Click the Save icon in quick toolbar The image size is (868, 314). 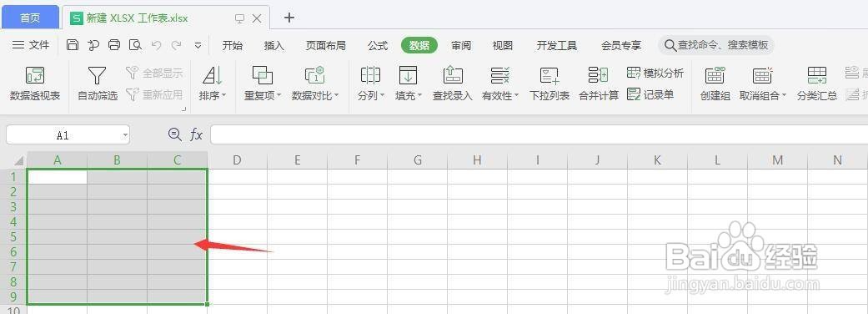coord(72,45)
